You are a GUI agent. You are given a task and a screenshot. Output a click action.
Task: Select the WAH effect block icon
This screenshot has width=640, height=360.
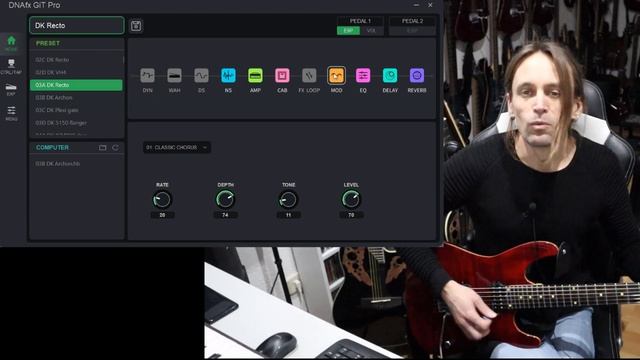pyautogui.click(x=174, y=76)
